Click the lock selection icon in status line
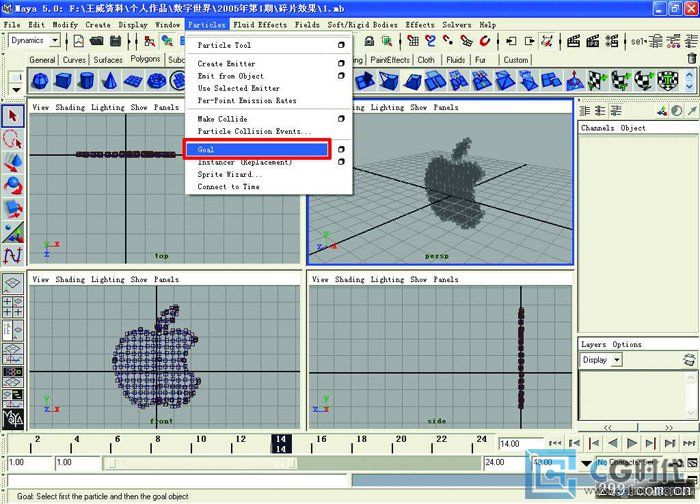The width and height of the screenshot is (700, 504). (x=369, y=42)
